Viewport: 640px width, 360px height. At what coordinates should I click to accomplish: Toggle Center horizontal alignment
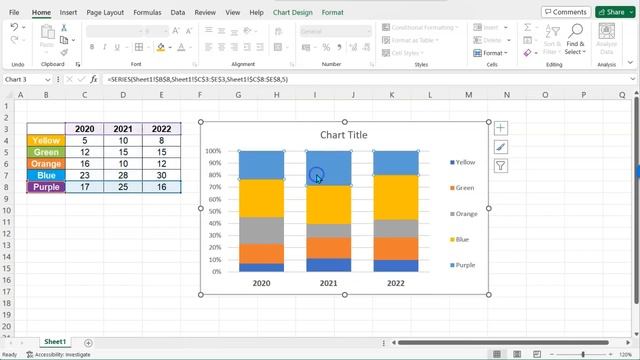click(x=221, y=47)
